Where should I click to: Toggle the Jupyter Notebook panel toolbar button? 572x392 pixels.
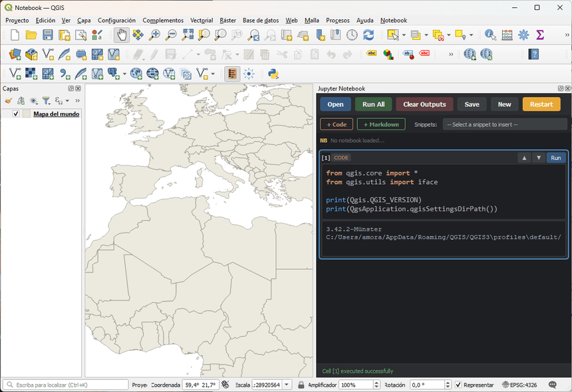click(x=232, y=74)
